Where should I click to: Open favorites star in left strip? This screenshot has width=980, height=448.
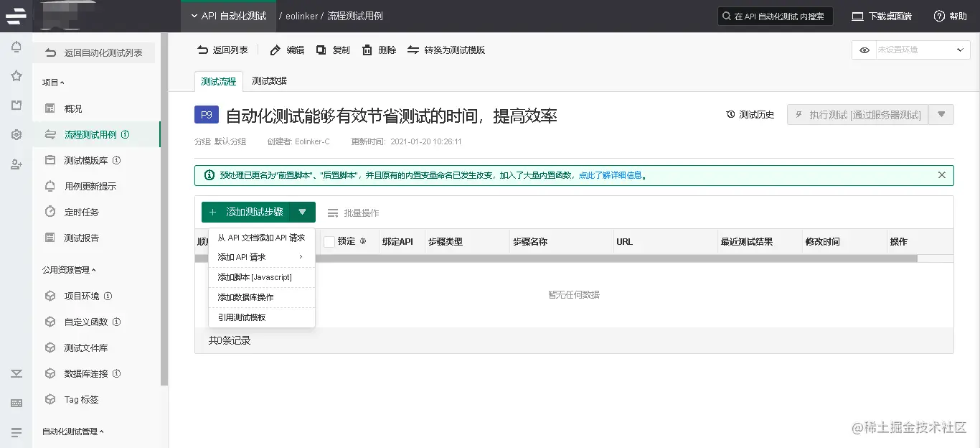click(17, 76)
